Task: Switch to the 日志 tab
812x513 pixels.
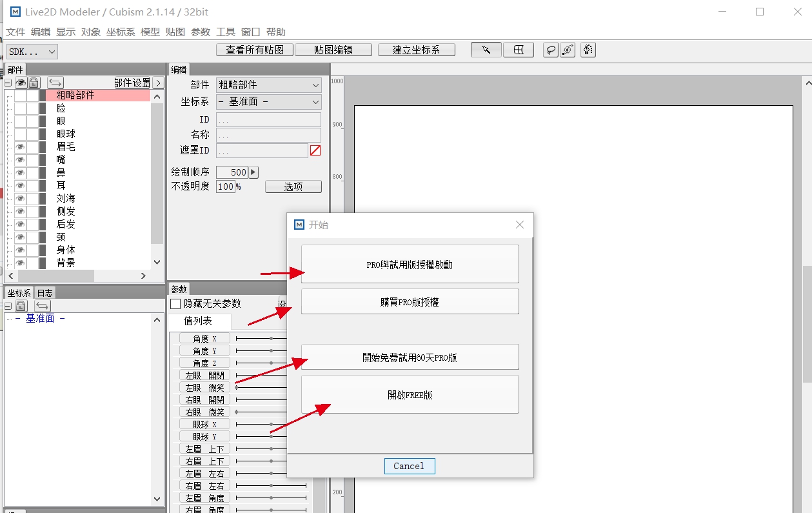Action: (44, 292)
